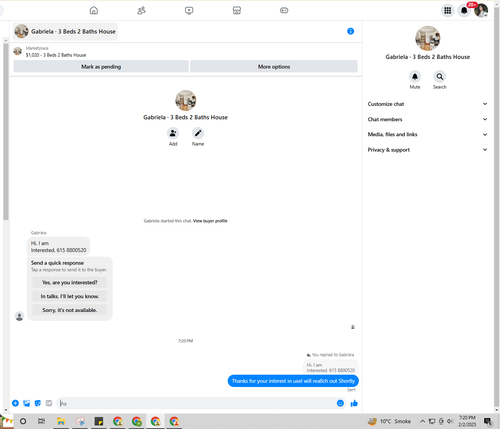Mute this conversation with the bell icon

click(x=415, y=77)
